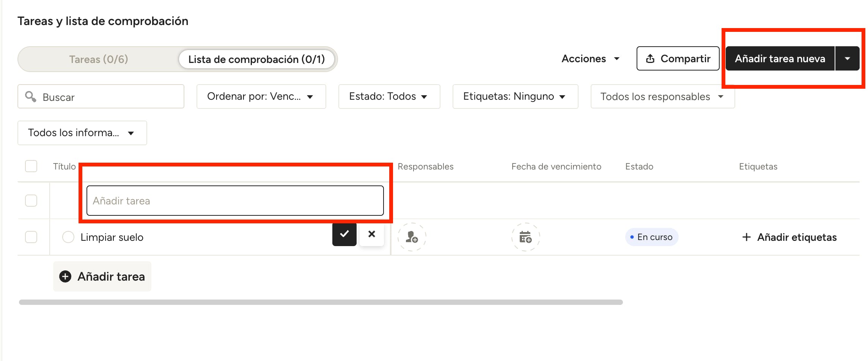Toggle the select-all checkbox in header
Viewport: 868px width, 361px height.
tap(31, 166)
